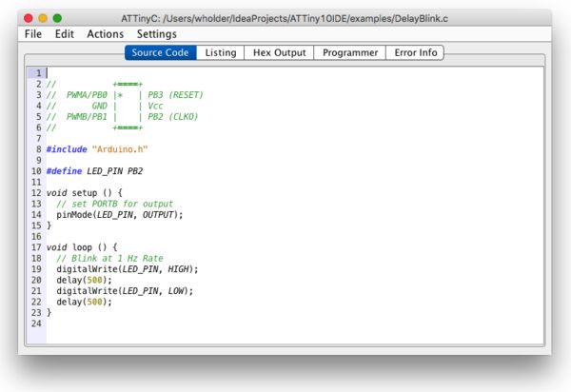Select the Programmer tab
Image resolution: width=571 pixels, height=392 pixels.
click(349, 52)
